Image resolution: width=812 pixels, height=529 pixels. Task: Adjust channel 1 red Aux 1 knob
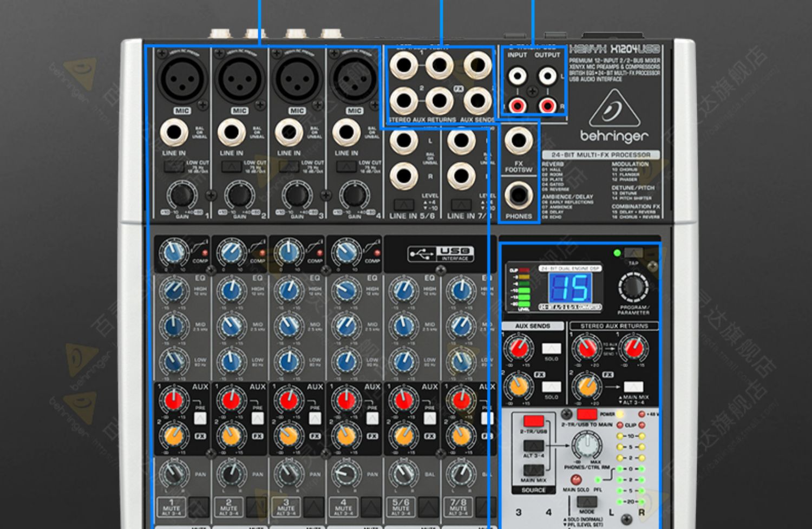(x=173, y=401)
